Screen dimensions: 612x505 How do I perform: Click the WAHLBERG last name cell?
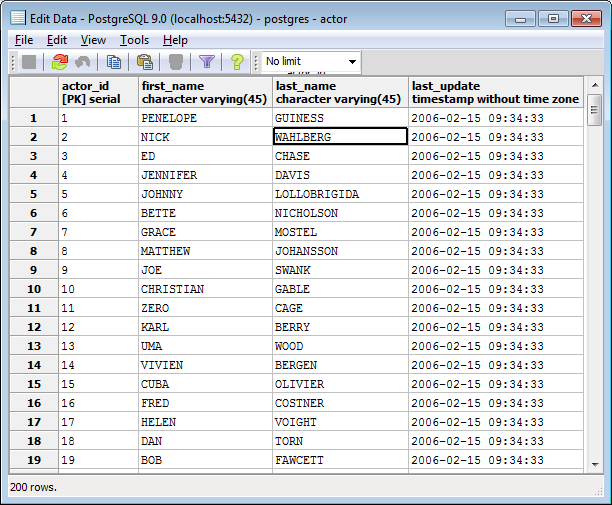pos(340,137)
